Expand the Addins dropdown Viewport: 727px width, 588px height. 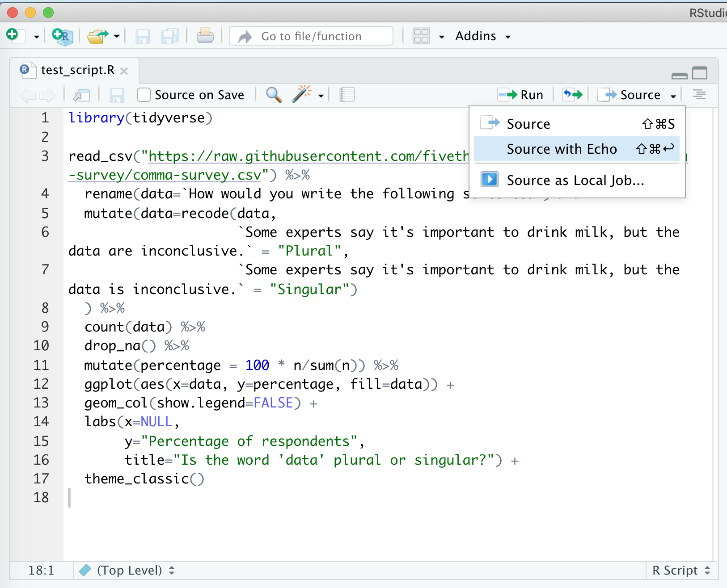[x=482, y=36]
